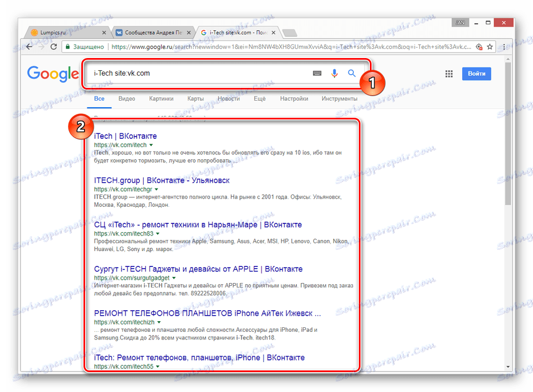Click the Войти sign-in button
This screenshot has width=533, height=392.
[476, 74]
